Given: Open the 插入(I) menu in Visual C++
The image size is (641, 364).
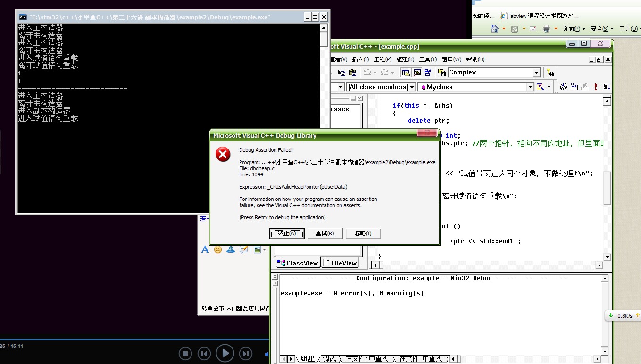Looking at the screenshot, I should click(x=360, y=59).
